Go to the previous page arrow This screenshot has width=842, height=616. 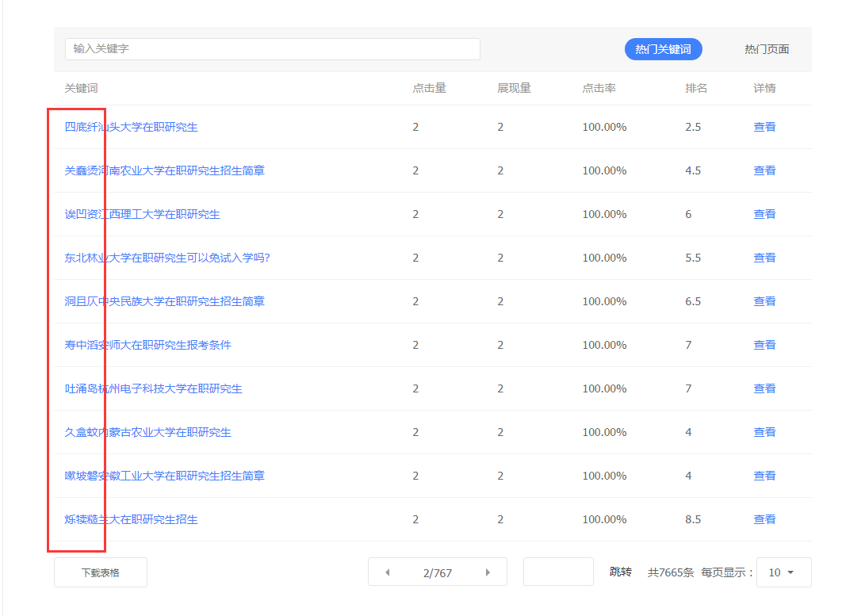(x=387, y=572)
